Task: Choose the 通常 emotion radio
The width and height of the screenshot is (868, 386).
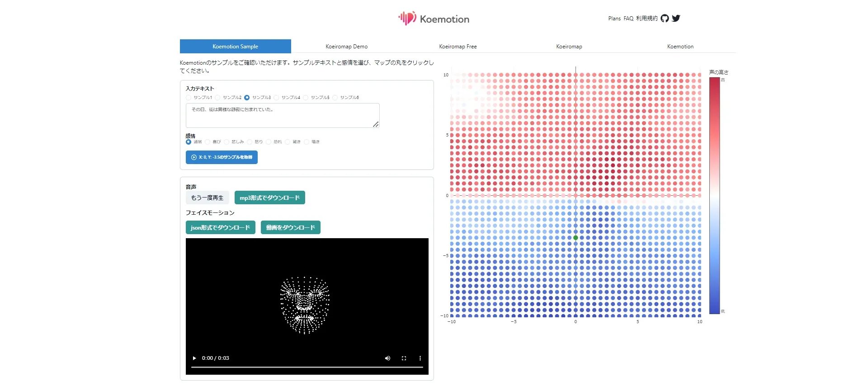Action: coord(189,142)
